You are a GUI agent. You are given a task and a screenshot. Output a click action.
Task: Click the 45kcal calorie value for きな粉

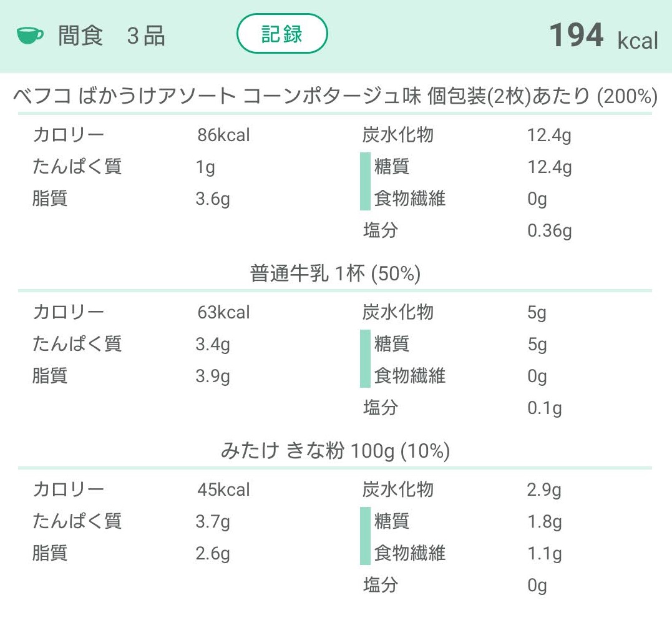tap(223, 490)
